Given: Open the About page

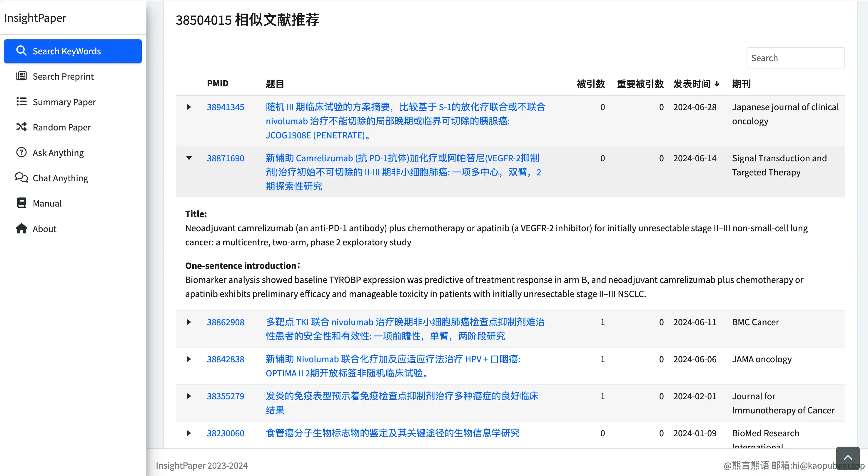Looking at the screenshot, I should pos(73,229).
